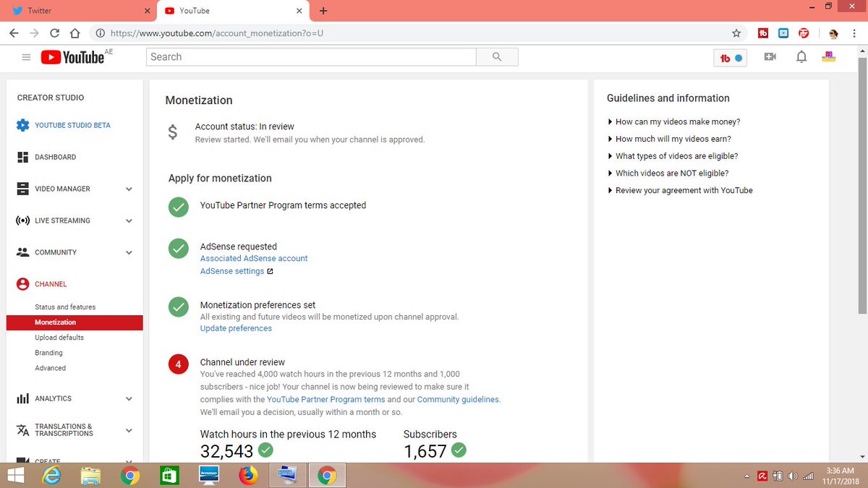Open YouTube Partner Program terms link
868x488 pixels.
click(x=325, y=399)
